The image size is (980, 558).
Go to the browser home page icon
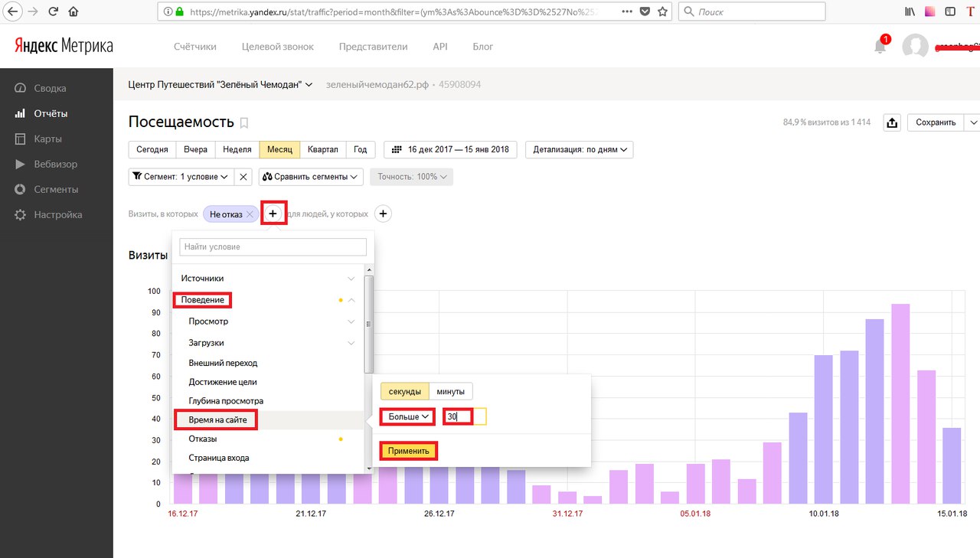[73, 11]
